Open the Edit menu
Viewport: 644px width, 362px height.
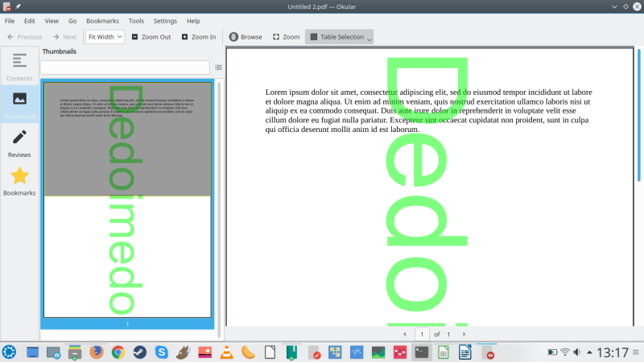click(30, 21)
